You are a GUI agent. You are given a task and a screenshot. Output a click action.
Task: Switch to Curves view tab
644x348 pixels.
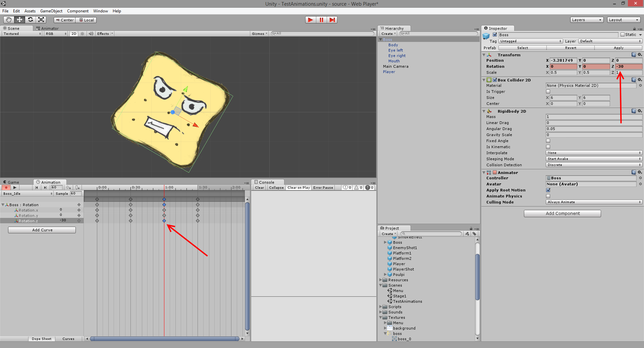point(68,339)
